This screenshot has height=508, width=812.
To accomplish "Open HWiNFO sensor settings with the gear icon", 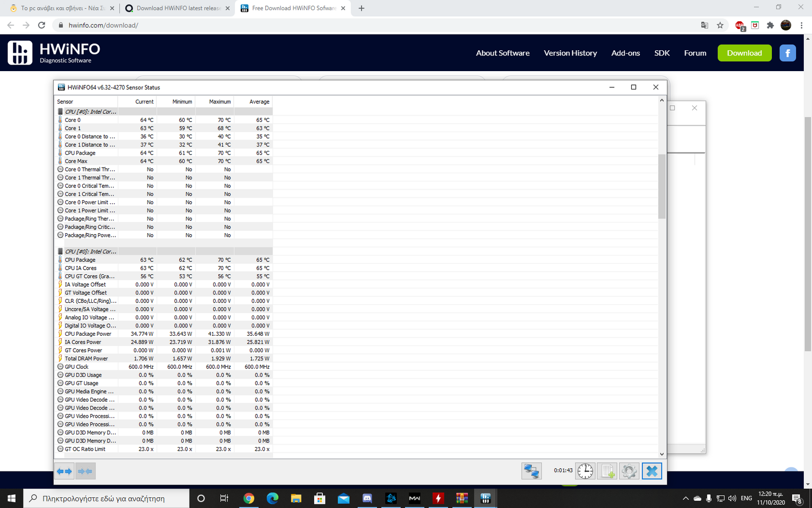I will (629, 471).
